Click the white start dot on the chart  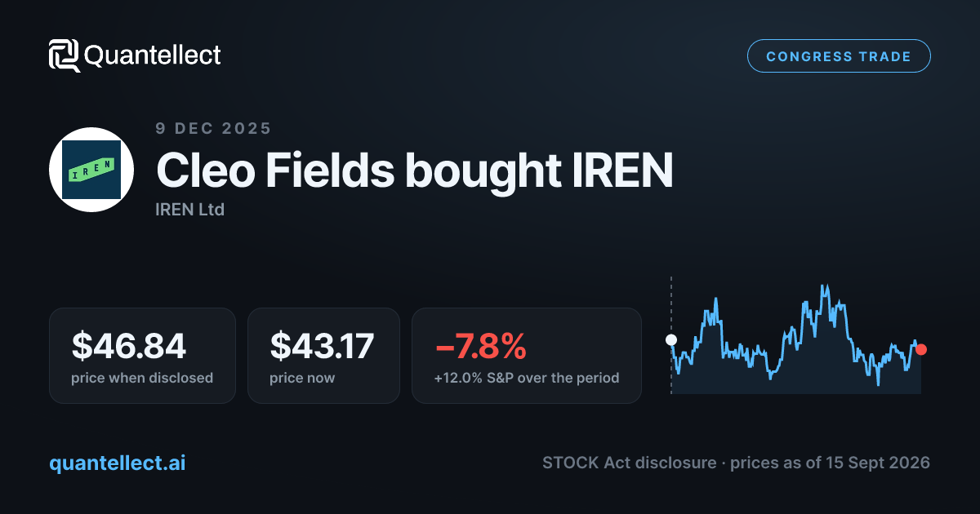click(671, 339)
